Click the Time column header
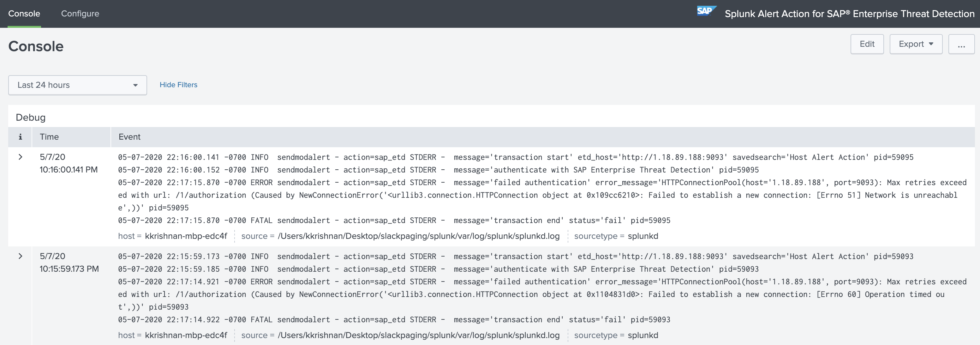Image resolution: width=980 pixels, height=345 pixels. pyautogui.click(x=50, y=137)
